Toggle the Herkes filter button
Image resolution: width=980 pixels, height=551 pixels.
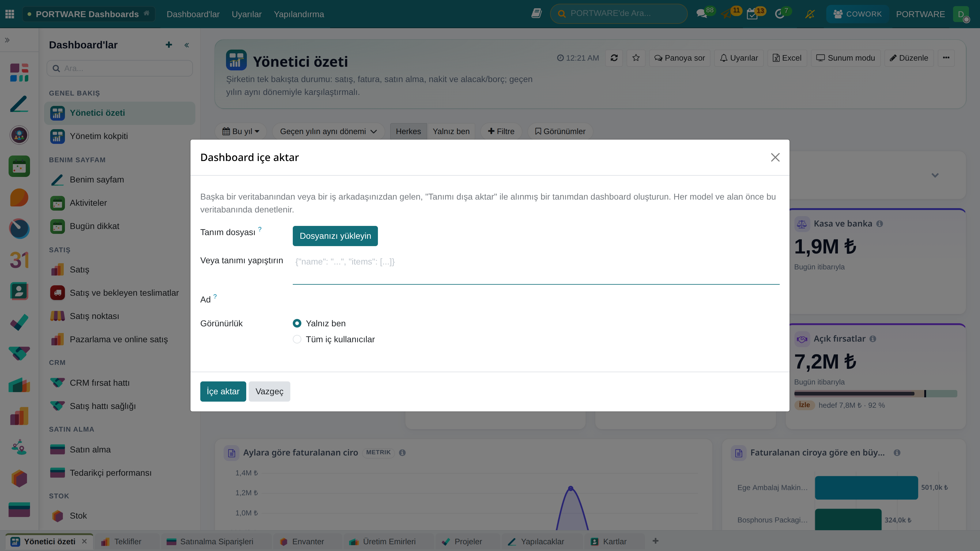(408, 132)
